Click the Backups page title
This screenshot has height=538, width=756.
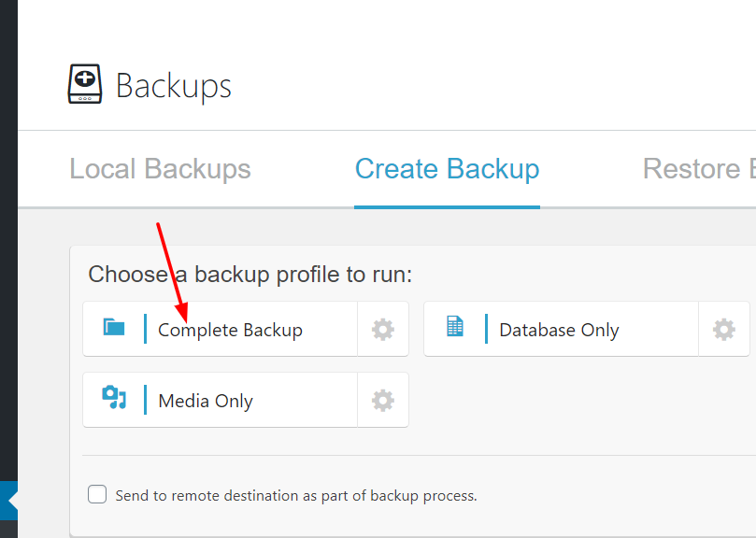[174, 86]
